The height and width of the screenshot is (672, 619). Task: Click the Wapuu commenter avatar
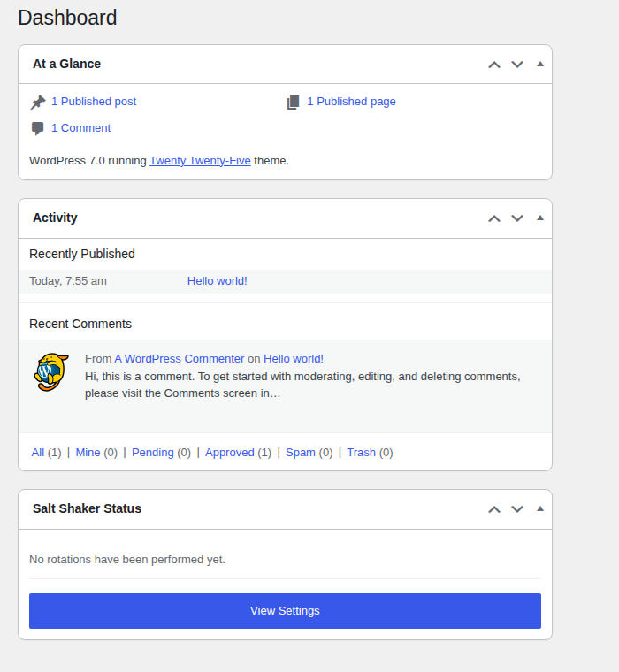point(51,371)
